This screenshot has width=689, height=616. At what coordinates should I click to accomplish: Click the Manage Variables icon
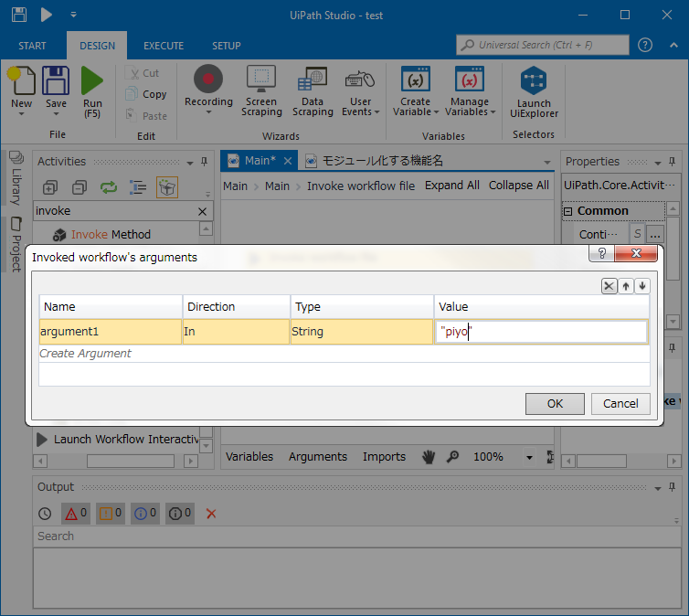pos(470,80)
